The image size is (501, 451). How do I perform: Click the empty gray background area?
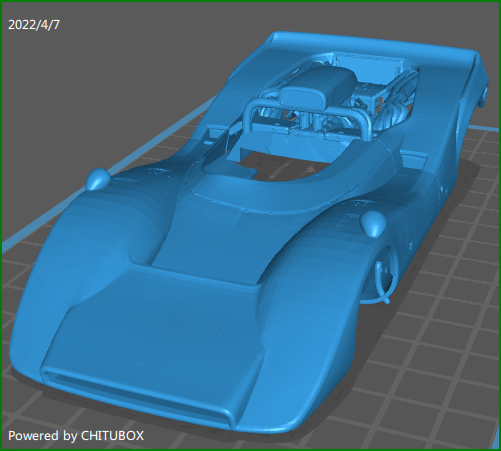(x=100, y=83)
